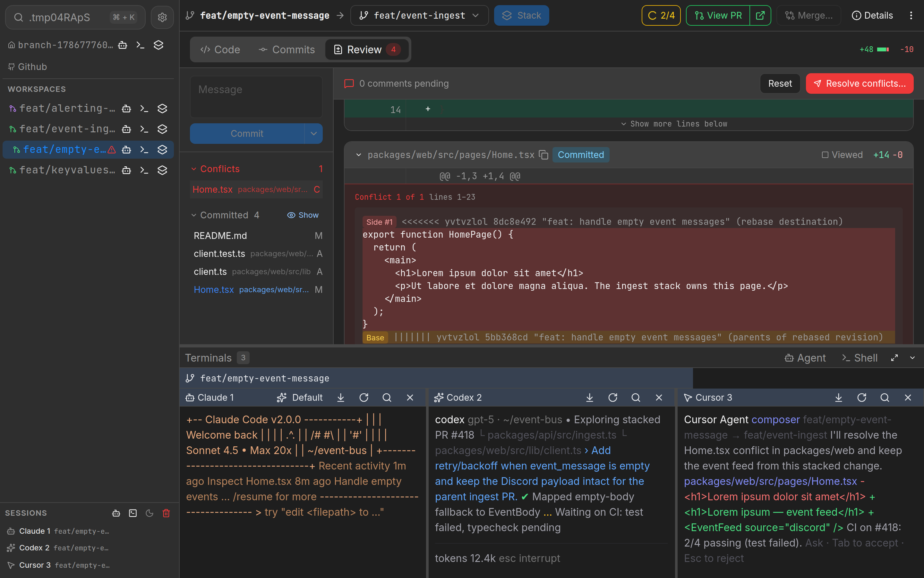
Task: Click the Reset button
Action: pos(780,83)
